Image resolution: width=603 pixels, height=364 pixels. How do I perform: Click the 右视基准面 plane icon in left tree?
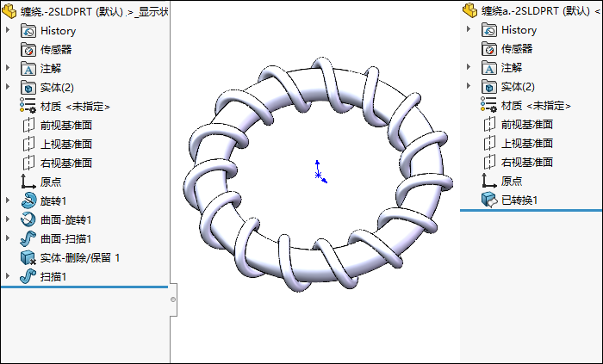click(x=28, y=163)
